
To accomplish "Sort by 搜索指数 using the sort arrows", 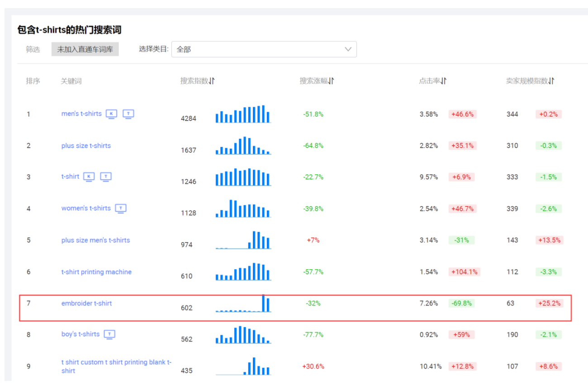I will point(212,81).
